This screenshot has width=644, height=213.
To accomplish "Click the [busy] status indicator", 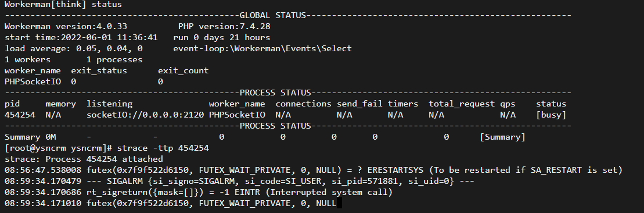I will click(x=551, y=115).
